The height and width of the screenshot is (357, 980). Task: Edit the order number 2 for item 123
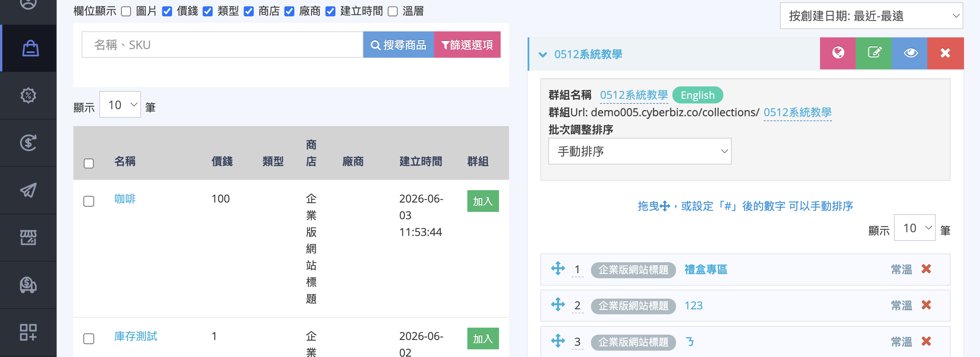(577, 305)
